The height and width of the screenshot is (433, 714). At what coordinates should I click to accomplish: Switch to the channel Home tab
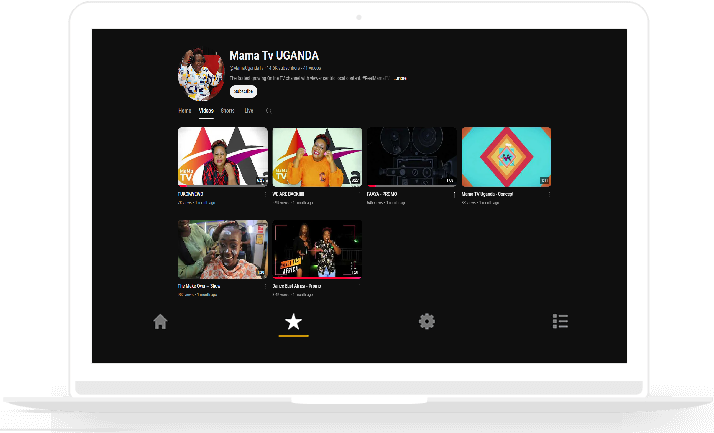(x=184, y=111)
